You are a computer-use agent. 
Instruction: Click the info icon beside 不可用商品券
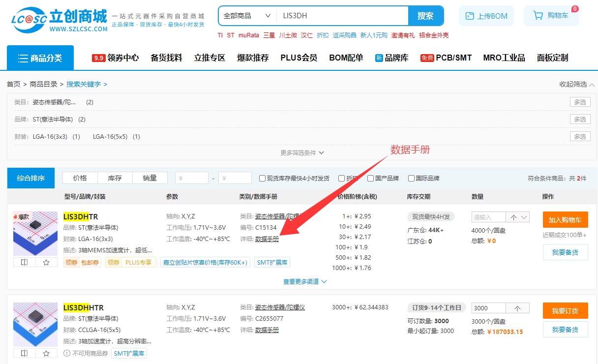pyautogui.click(x=67, y=353)
